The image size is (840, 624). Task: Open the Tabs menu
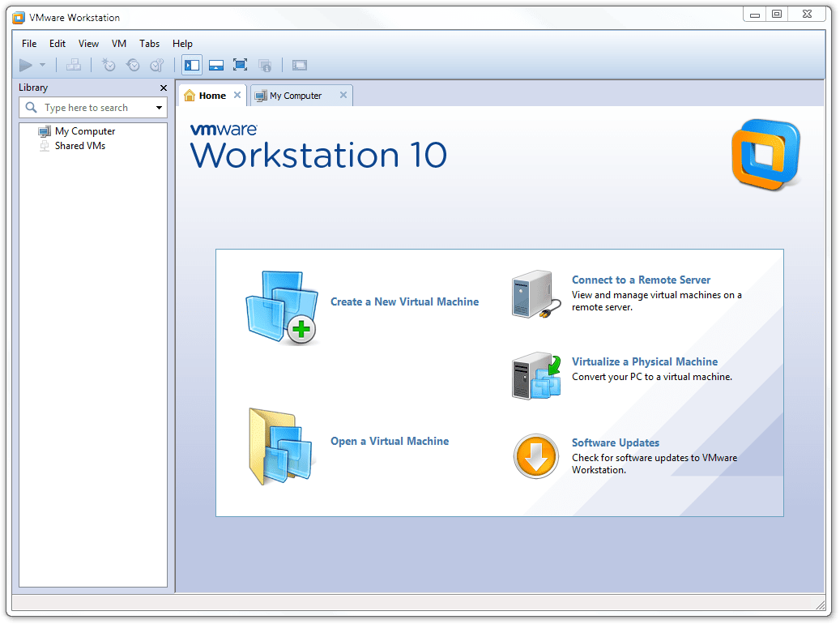[x=150, y=44]
